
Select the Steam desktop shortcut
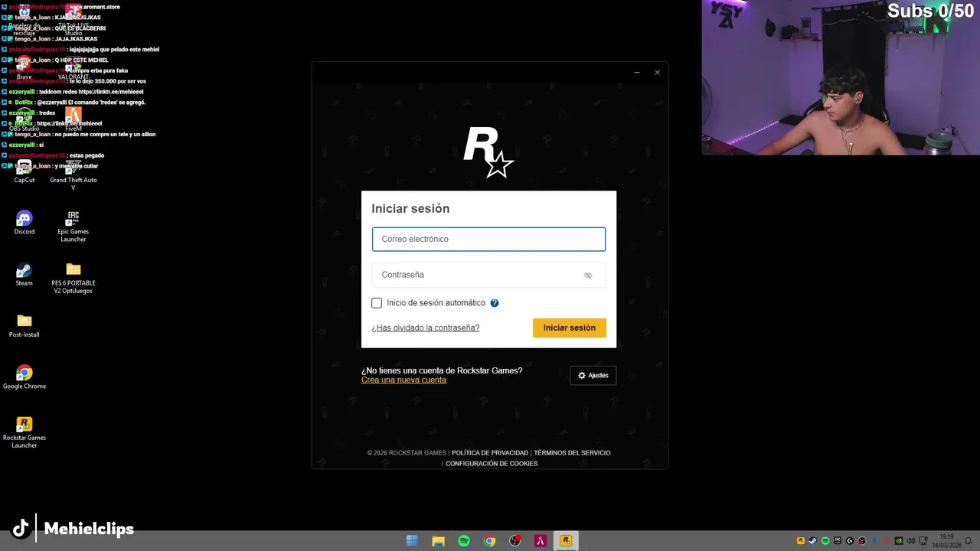tap(24, 275)
